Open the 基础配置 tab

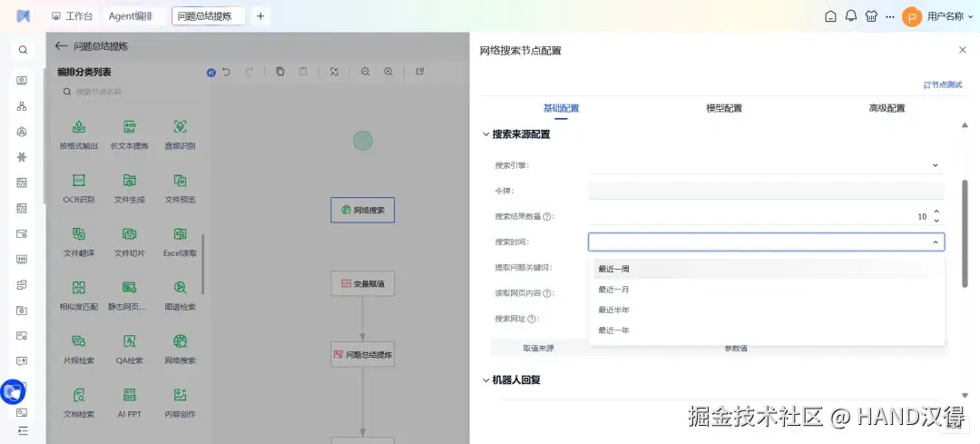coord(562,108)
